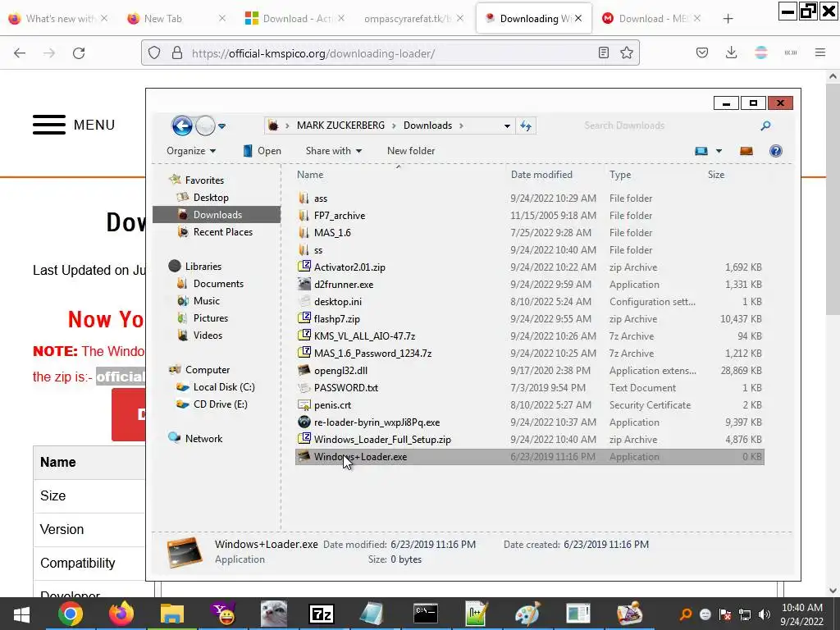840x630 pixels.
Task: Select Activator2.01.zip file
Action: coord(349,267)
